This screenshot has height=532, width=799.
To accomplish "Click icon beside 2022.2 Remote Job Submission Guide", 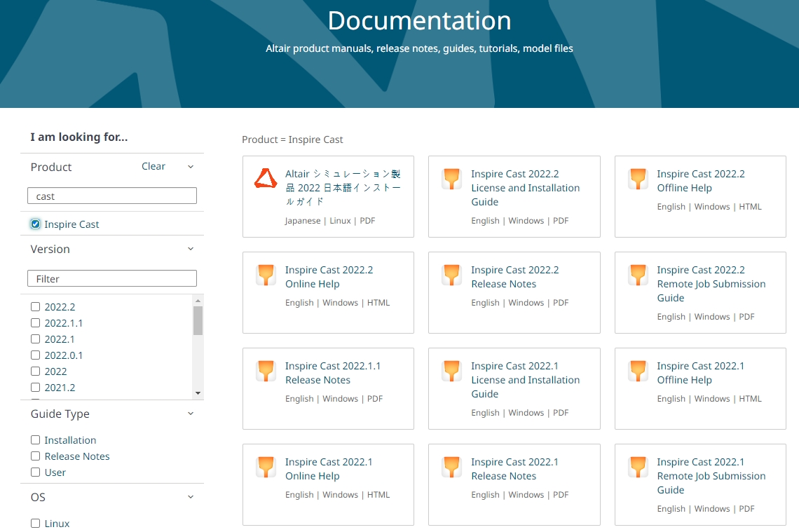I will [x=637, y=275].
